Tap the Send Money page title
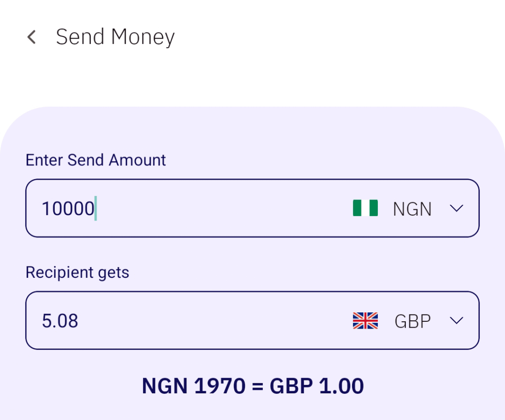The height and width of the screenshot is (420, 505). [x=115, y=38]
